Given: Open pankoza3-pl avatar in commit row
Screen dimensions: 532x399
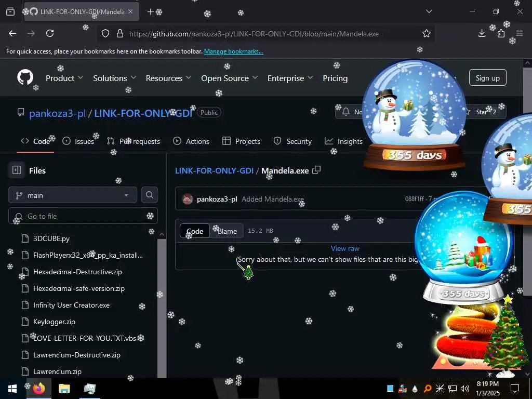Looking at the screenshot, I should tap(187, 199).
